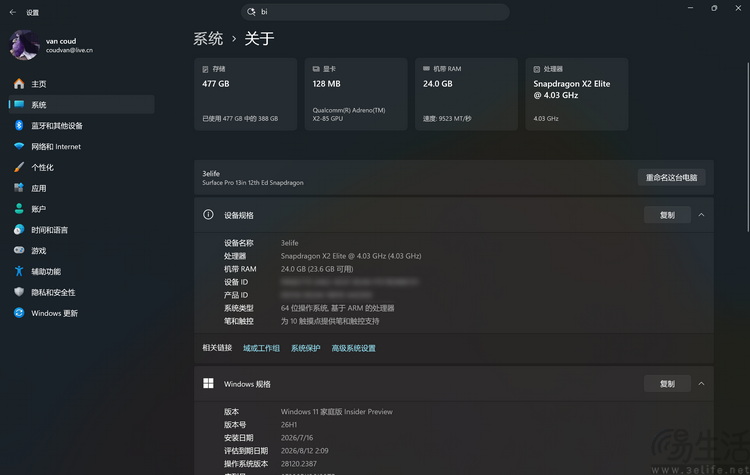Open the 477 GB storage card
Viewport: 750px width, 475px height.
(x=245, y=94)
